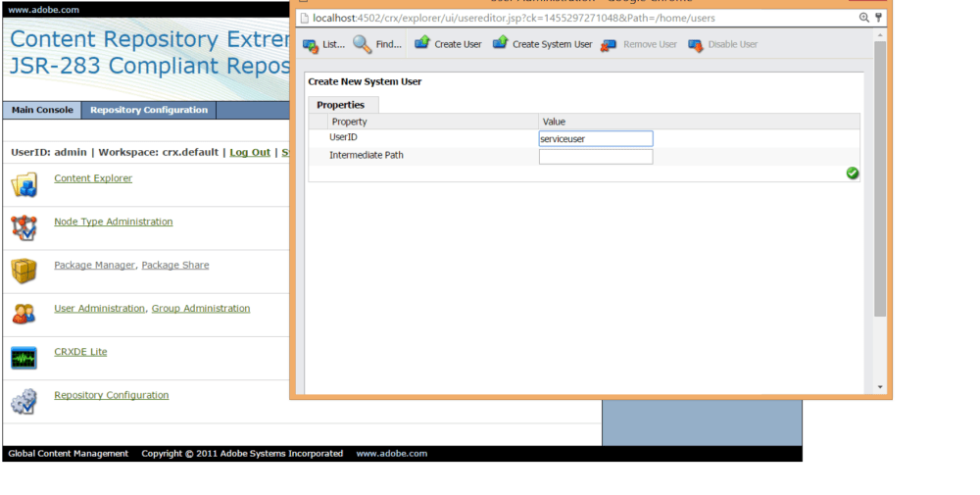Click the popup vertical scrollbar thumb

tap(880, 178)
